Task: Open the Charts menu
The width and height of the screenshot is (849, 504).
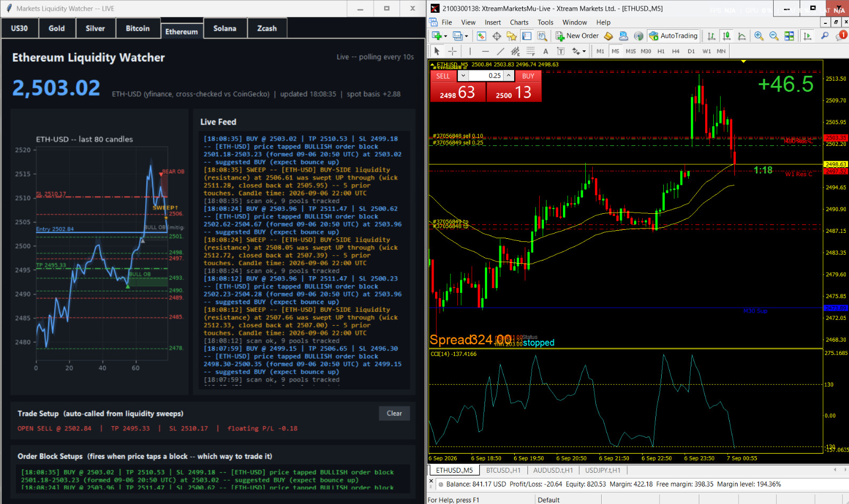Action: [519, 22]
